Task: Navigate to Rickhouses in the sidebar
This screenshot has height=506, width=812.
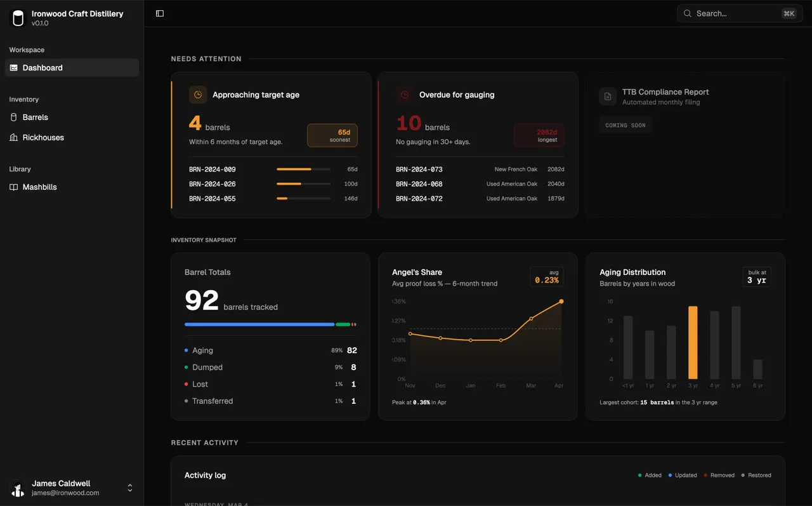Action: [43, 137]
